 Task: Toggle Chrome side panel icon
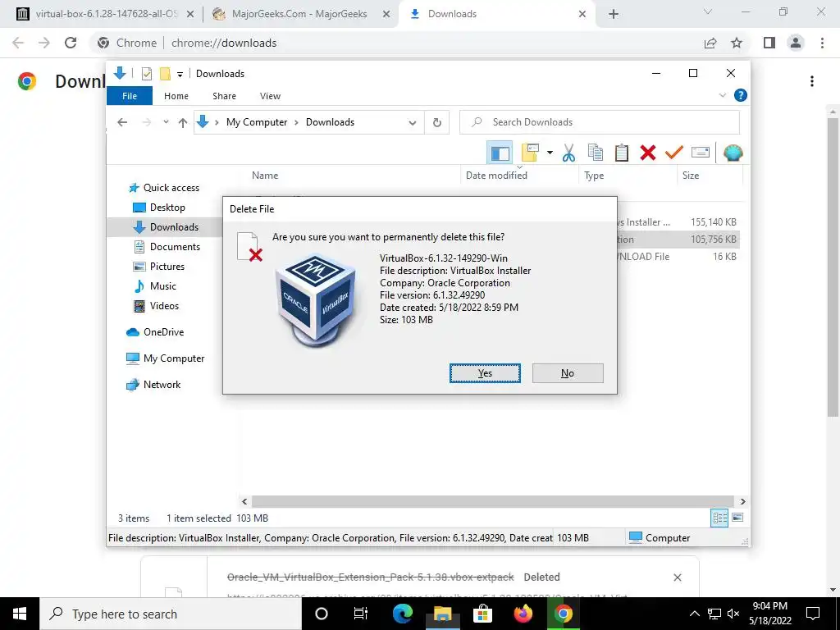pos(769,43)
